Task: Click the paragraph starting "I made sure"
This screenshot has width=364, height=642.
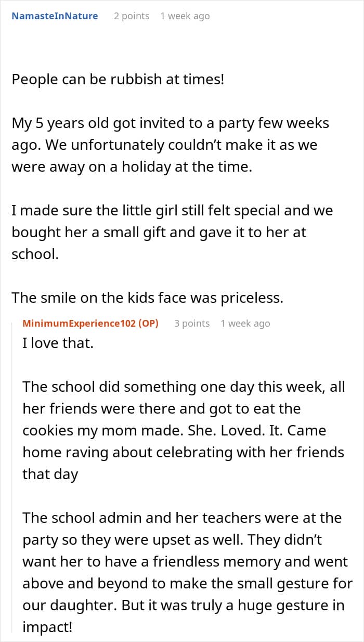Action: pyautogui.click(x=172, y=233)
